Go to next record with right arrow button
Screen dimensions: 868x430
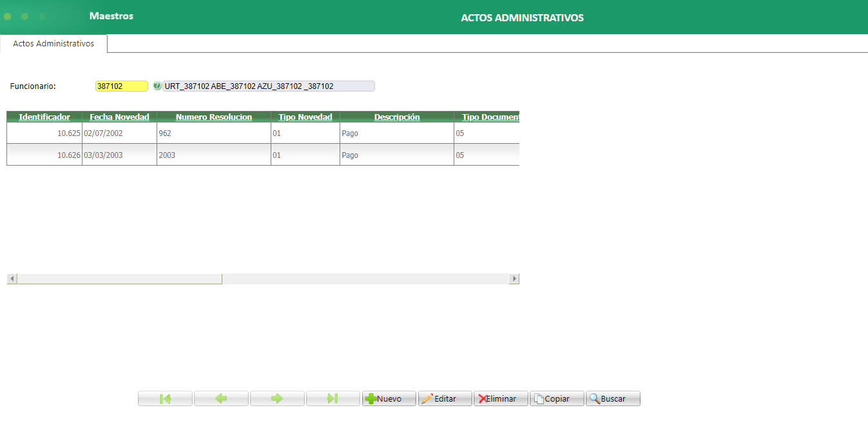pyautogui.click(x=277, y=399)
